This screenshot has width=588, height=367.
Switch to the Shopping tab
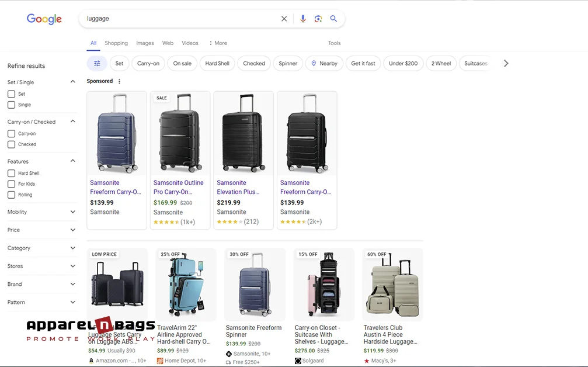pos(116,43)
